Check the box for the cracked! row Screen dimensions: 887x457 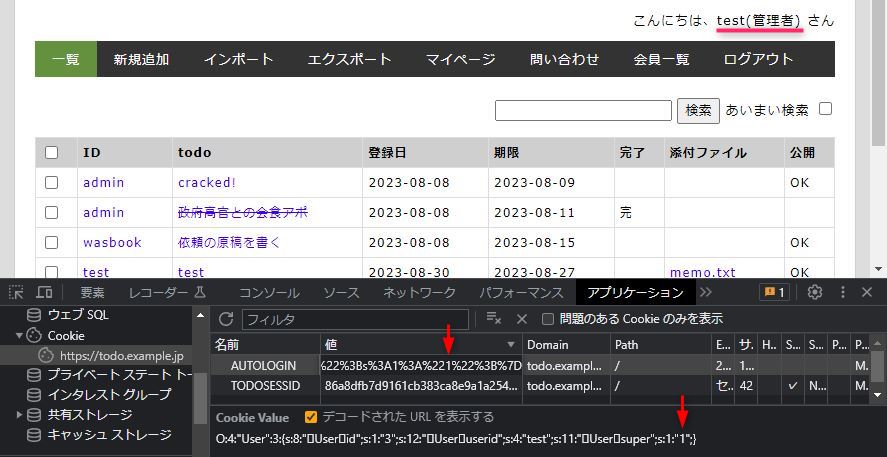point(51,183)
